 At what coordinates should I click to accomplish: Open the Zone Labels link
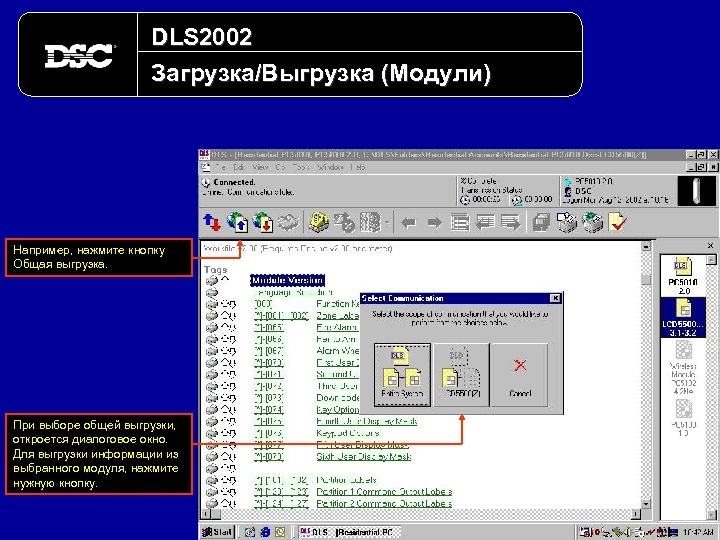pos(338,316)
